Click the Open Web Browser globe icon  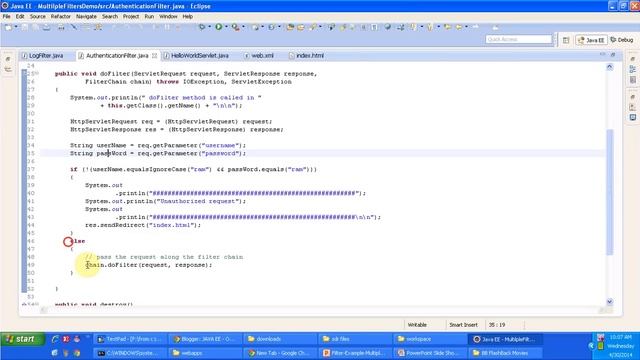pyautogui.click(x=388, y=27)
